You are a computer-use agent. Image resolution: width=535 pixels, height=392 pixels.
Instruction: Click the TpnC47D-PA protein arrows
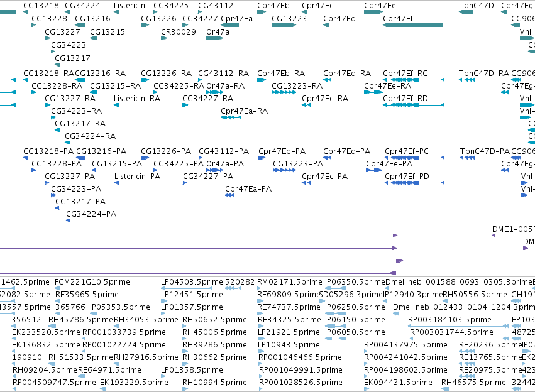468,158
